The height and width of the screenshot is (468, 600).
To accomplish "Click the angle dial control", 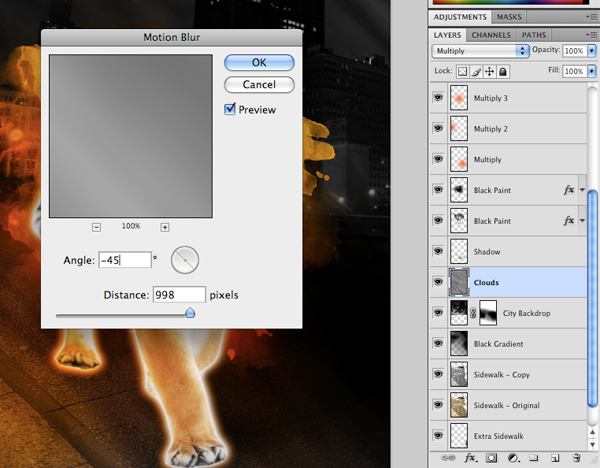I will [x=185, y=260].
